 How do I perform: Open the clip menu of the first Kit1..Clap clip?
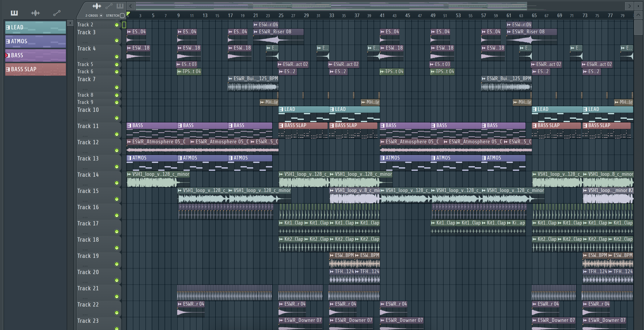pos(281,223)
